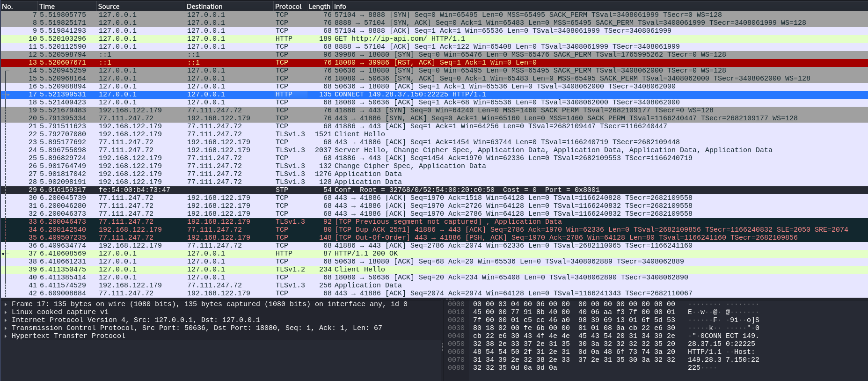Expand Hypertext Transfer Protocol details

(x=6, y=336)
